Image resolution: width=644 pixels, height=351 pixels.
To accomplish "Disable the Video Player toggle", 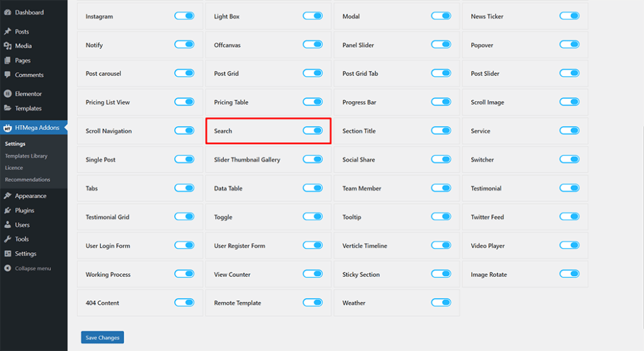I will pyautogui.click(x=569, y=245).
